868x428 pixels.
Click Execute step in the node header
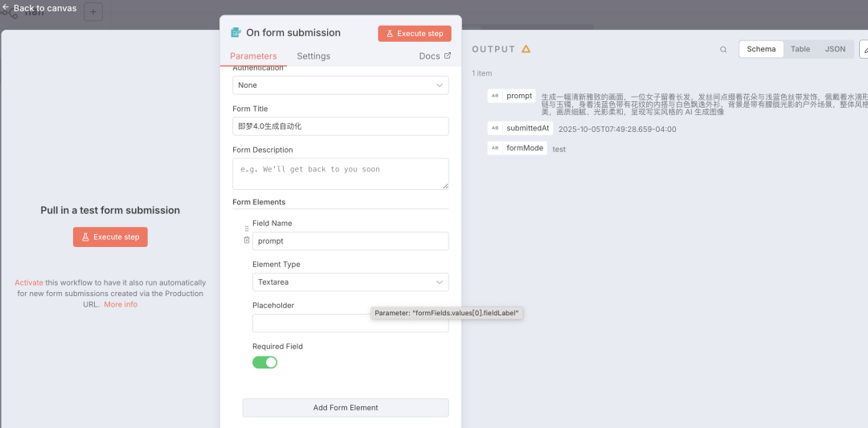[415, 34]
